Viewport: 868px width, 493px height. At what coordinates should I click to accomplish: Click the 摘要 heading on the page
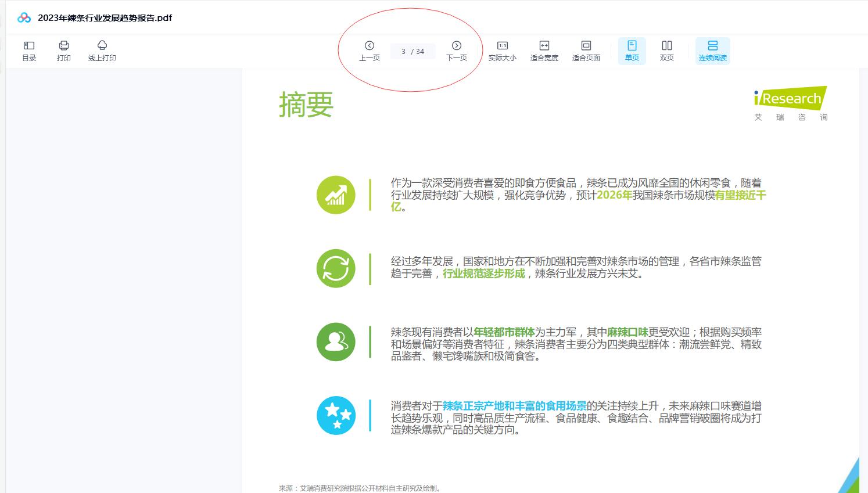click(306, 105)
